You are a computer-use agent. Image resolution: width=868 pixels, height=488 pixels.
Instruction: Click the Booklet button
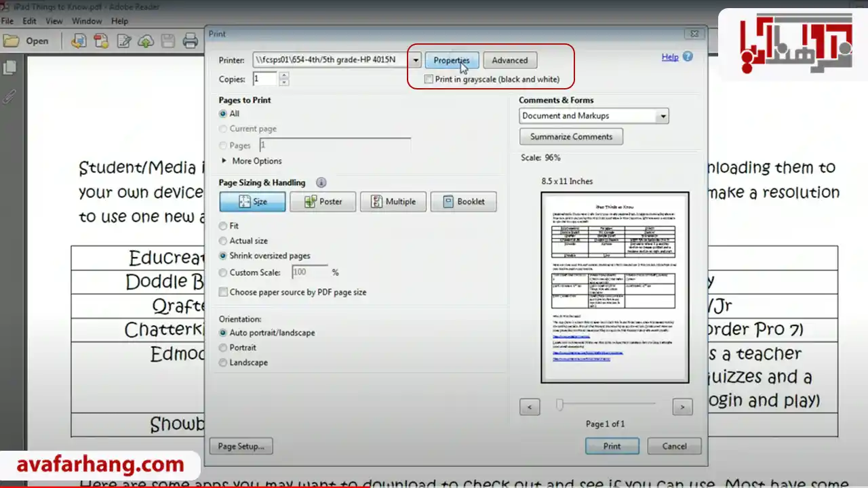click(464, 202)
